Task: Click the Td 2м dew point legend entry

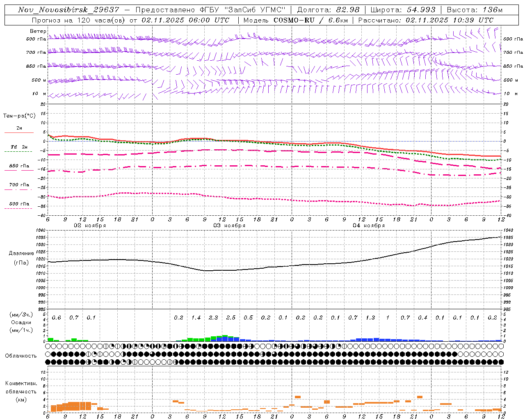Action: pos(19,147)
